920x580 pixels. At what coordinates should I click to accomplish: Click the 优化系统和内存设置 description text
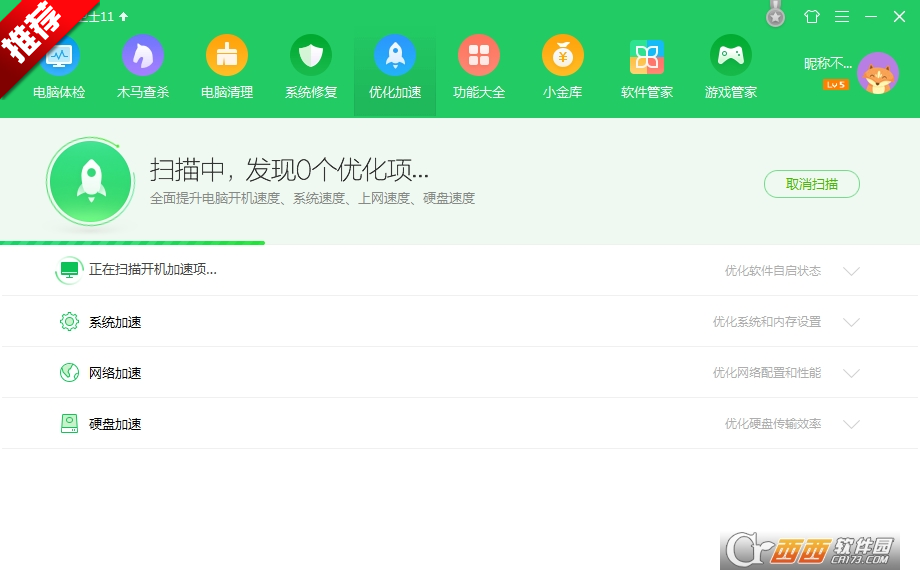click(767, 321)
